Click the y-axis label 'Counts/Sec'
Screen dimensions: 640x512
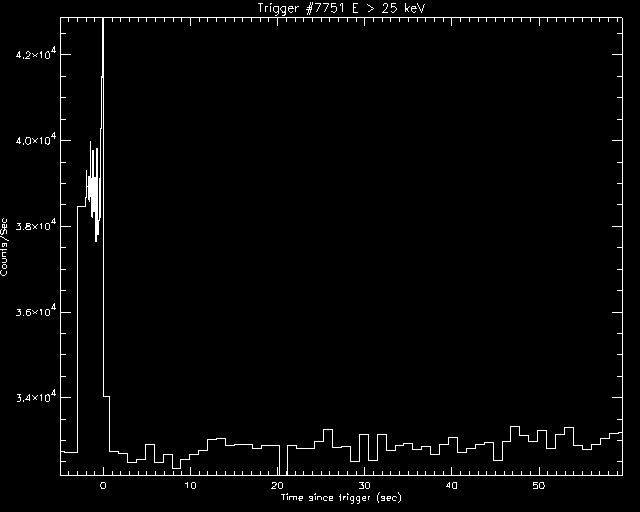[x=4, y=247]
